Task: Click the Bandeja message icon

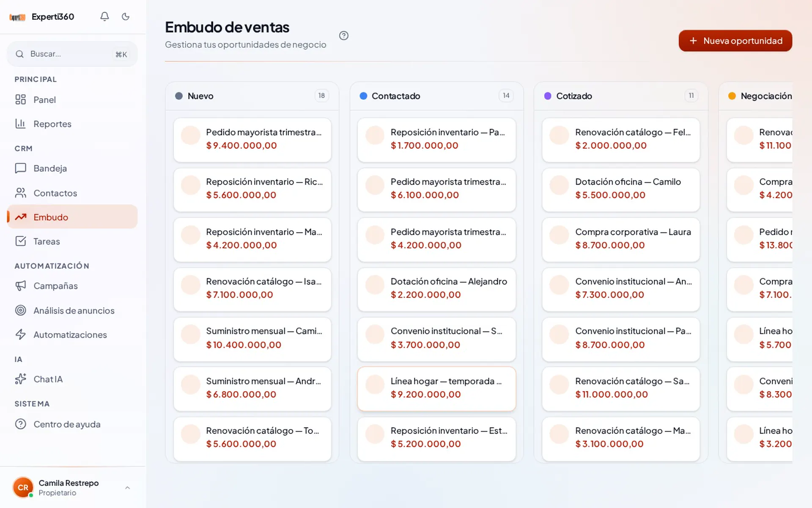Action: pos(20,168)
